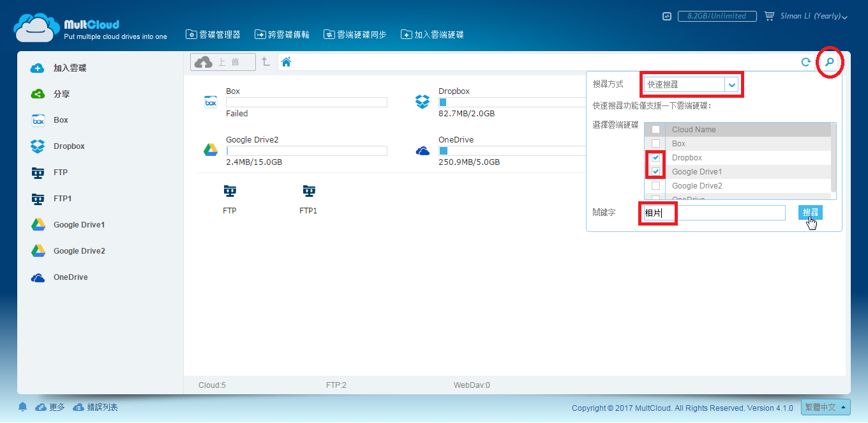The image size is (868, 423).
Task: Open 加入雲端硬碟 in top menu
Action: coord(432,35)
